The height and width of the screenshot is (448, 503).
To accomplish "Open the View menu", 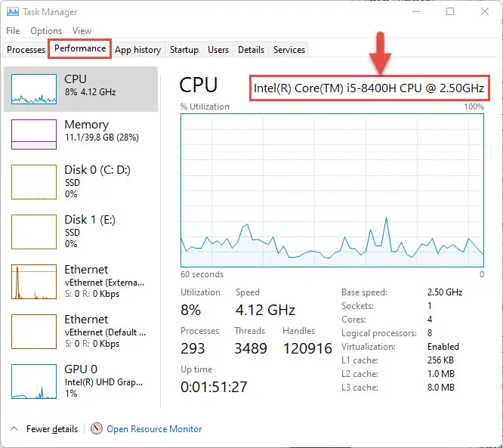I will click(82, 31).
